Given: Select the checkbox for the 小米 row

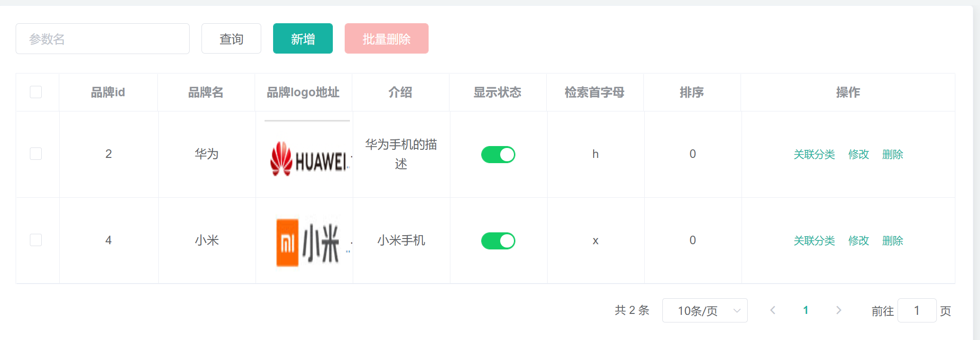Looking at the screenshot, I should tap(36, 240).
